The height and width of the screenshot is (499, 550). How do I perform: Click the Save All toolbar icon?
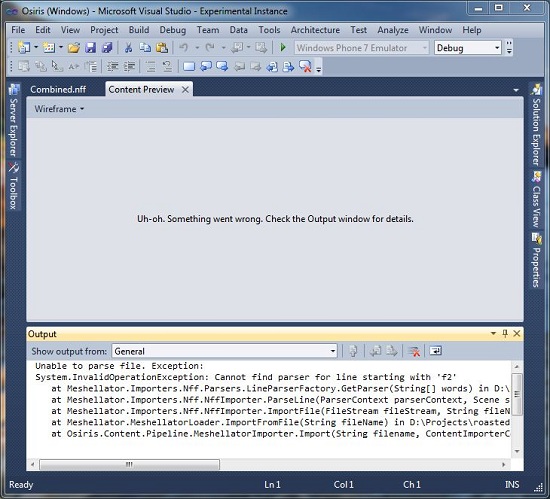pos(107,47)
